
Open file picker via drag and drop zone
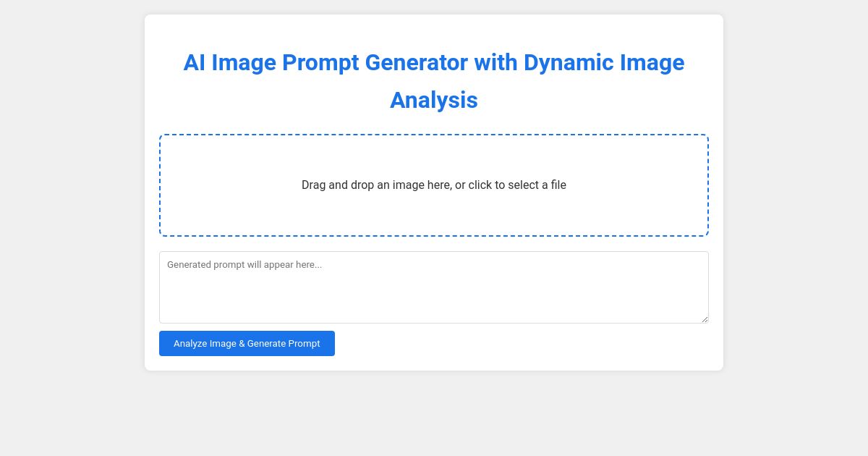pos(434,185)
